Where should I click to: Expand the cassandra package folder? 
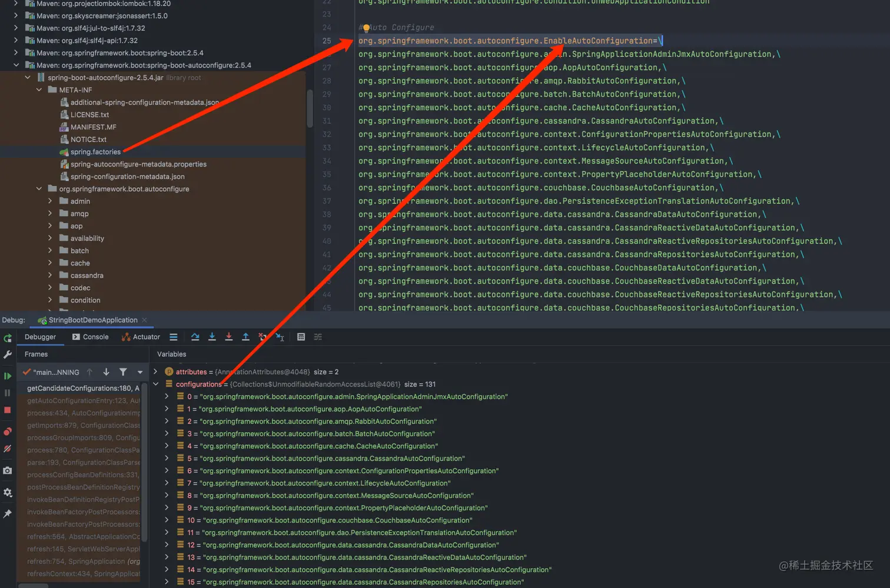click(x=50, y=275)
